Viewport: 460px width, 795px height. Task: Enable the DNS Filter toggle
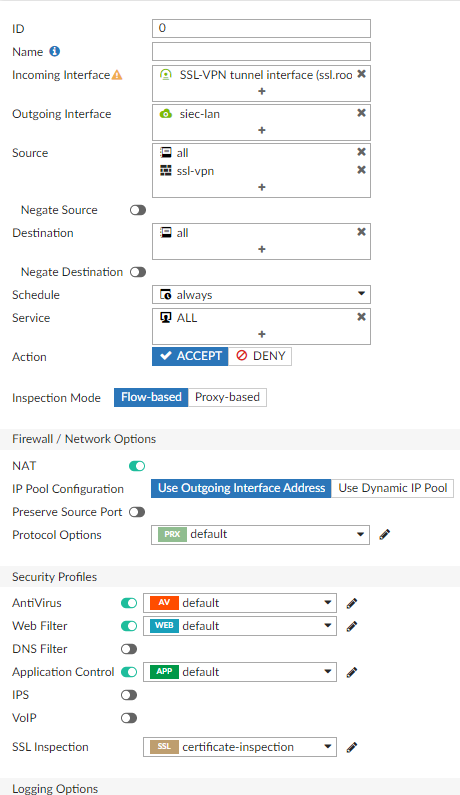(129, 649)
